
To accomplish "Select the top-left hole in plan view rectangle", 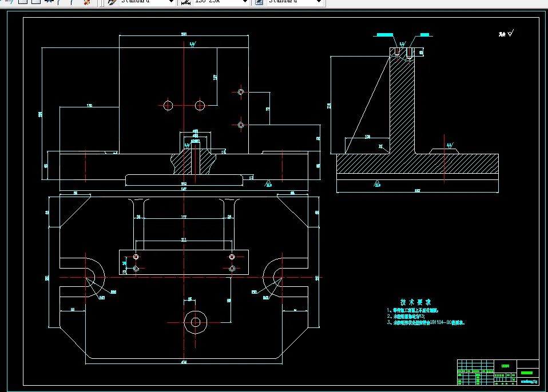I will 136,257.
